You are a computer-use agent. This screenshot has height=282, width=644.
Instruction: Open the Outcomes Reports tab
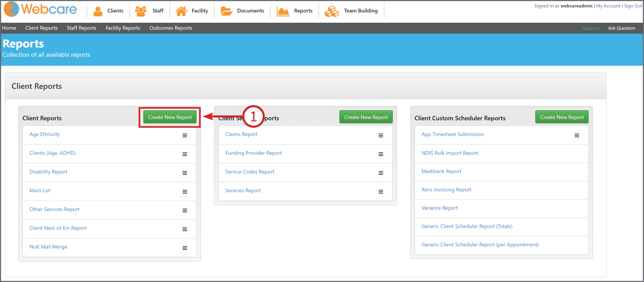170,28
